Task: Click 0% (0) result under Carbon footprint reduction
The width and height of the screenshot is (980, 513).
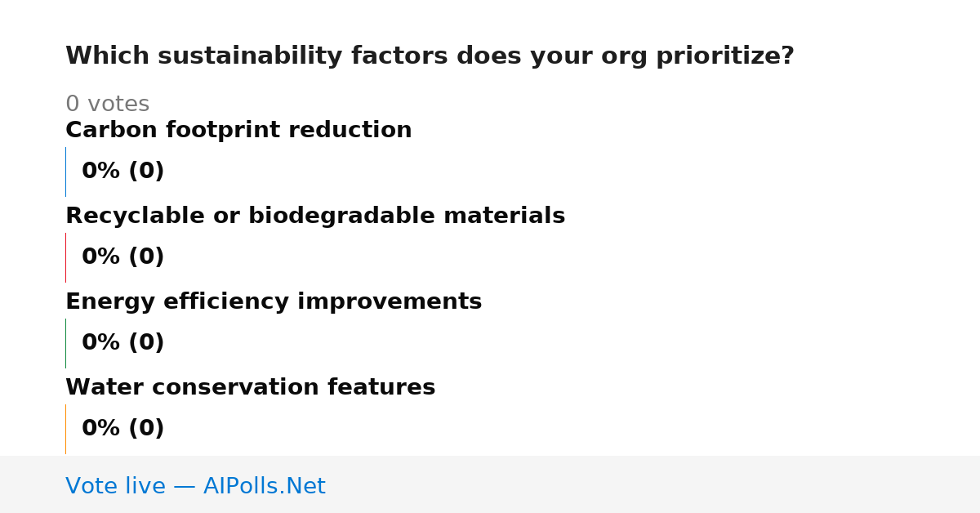Action: click(x=122, y=172)
